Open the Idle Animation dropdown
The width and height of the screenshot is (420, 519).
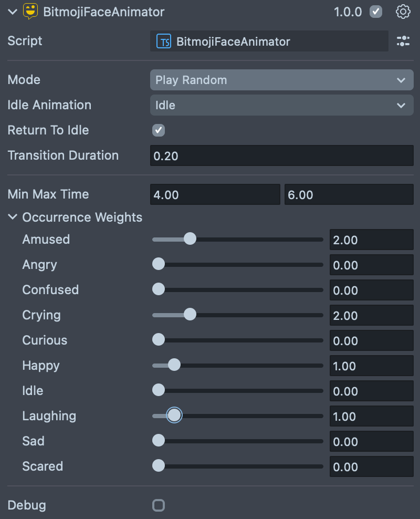click(x=281, y=105)
